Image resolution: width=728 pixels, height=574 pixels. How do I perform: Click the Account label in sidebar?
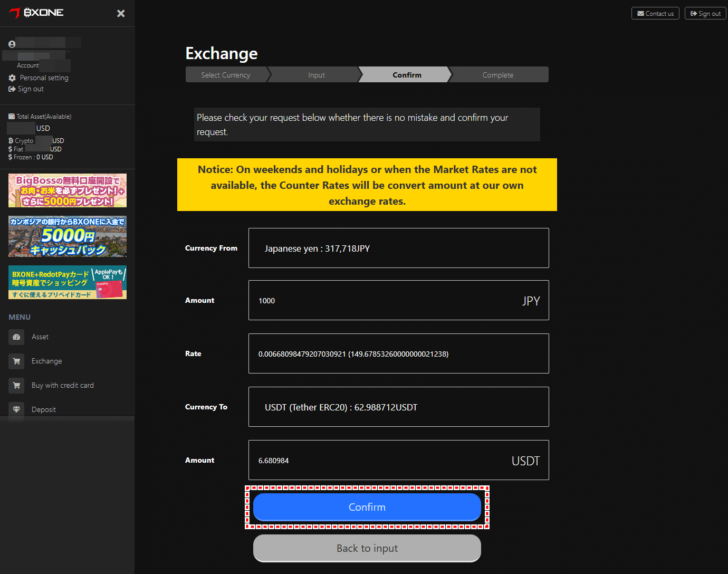(x=28, y=65)
